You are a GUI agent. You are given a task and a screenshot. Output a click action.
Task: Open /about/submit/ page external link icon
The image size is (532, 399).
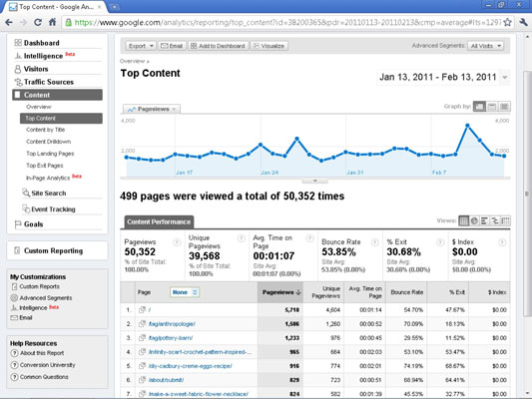tap(142, 380)
